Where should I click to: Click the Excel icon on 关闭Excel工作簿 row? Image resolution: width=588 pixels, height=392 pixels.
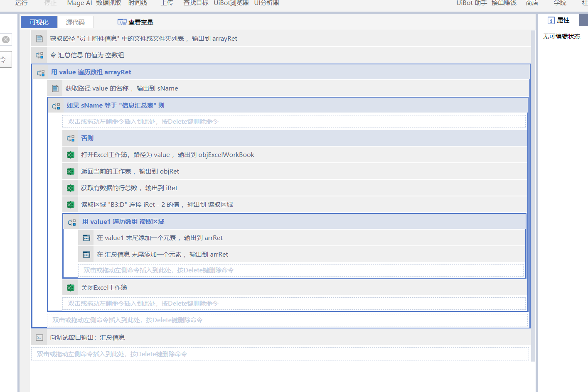pos(71,288)
